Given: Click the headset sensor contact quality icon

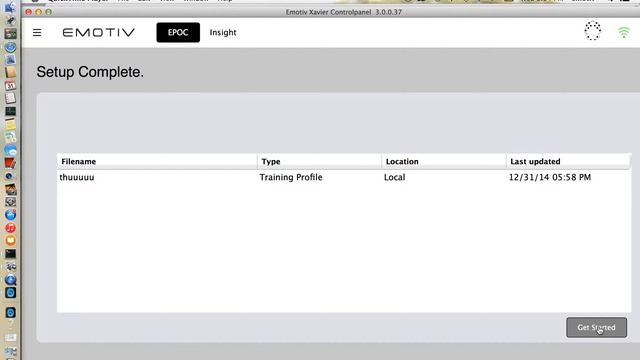Looking at the screenshot, I should pos(592,31).
